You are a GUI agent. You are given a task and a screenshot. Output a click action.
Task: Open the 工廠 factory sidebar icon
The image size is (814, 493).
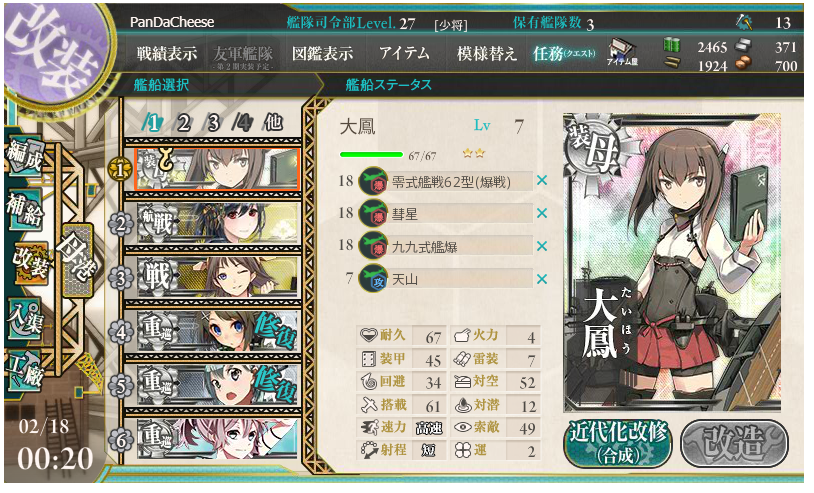click(x=24, y=371)
